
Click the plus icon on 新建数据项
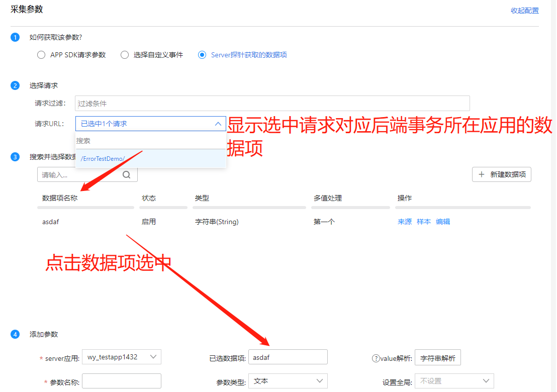(x=482, y=174)
